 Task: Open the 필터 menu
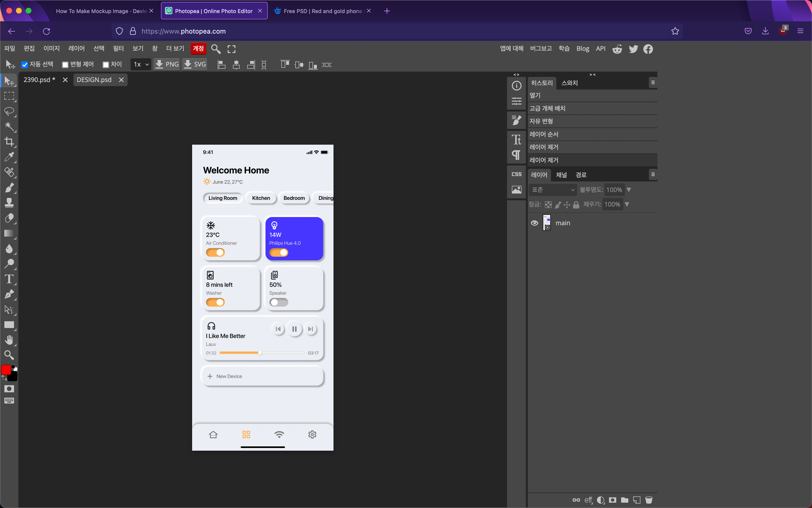pyautogui.click(x=118, y=49)
